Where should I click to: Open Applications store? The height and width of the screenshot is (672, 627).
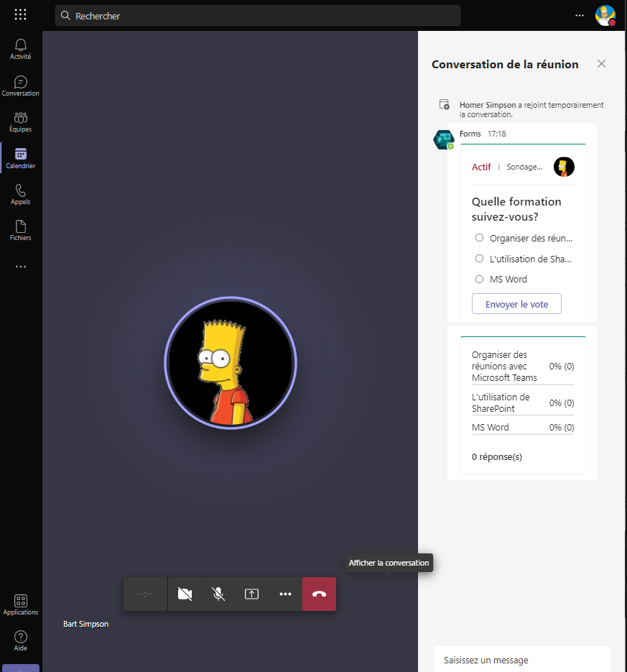point(21,605)
